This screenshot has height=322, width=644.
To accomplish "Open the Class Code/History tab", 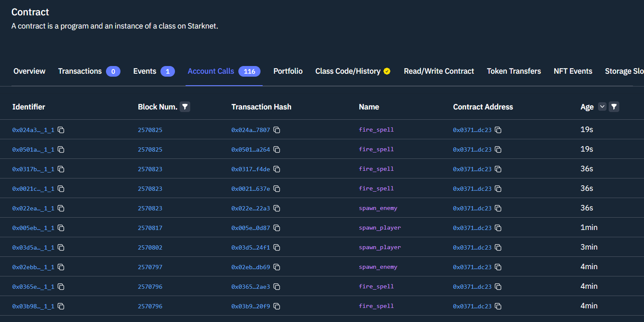I will [353, 71].
